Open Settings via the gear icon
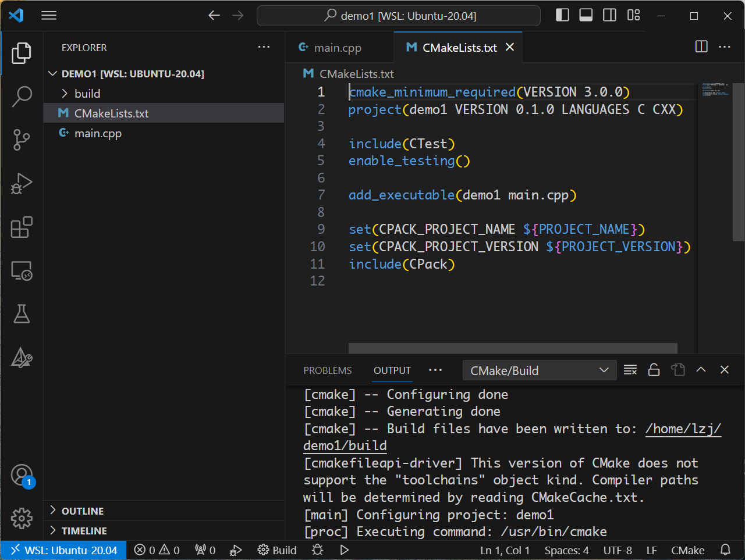 pos(22,518)
